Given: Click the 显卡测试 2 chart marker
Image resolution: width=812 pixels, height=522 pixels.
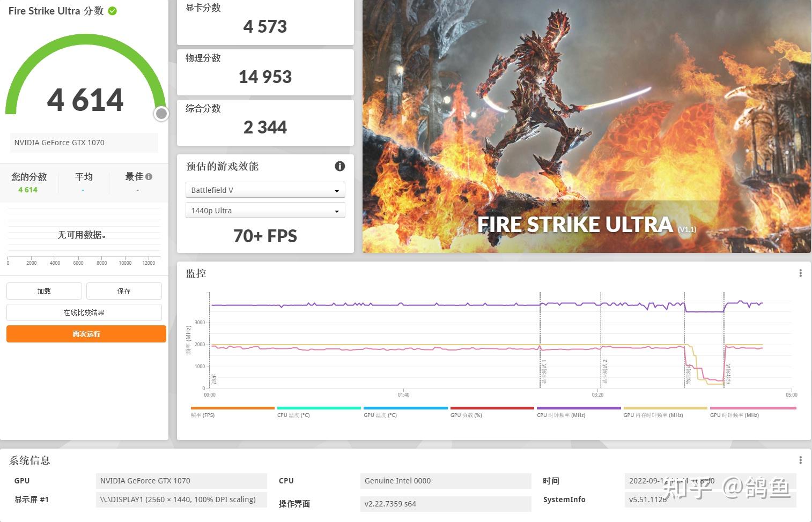Looking at the screenshot, I should tap(605, 372).
